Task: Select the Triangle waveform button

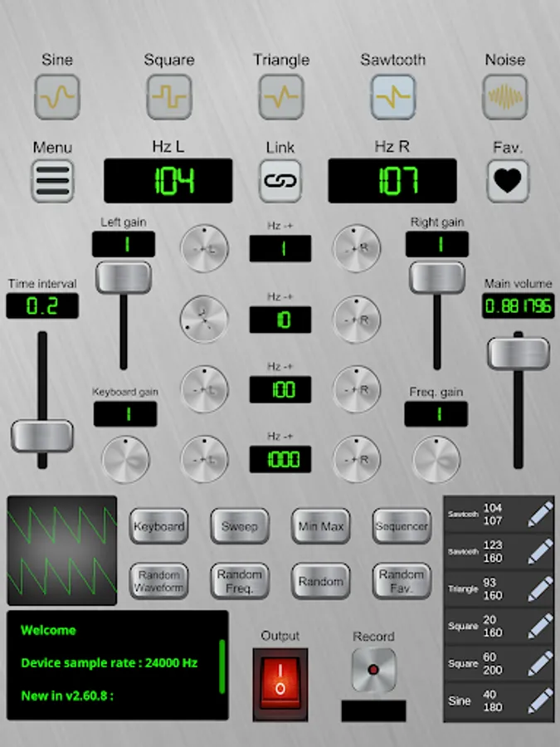Action: click(281, 97)
